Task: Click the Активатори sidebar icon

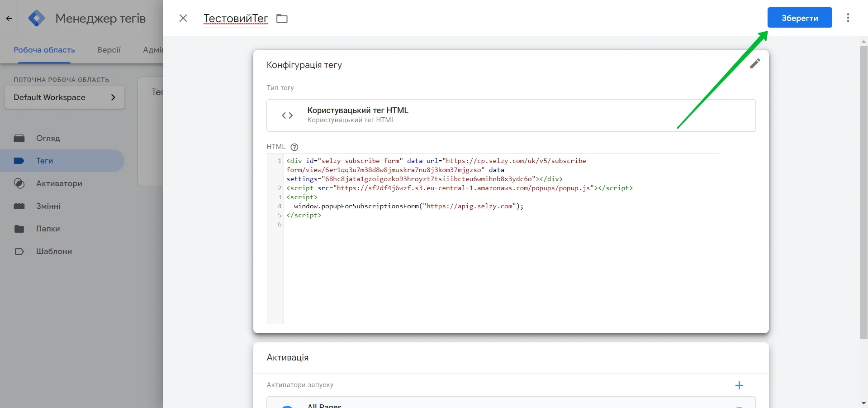Action: point(19,183)
